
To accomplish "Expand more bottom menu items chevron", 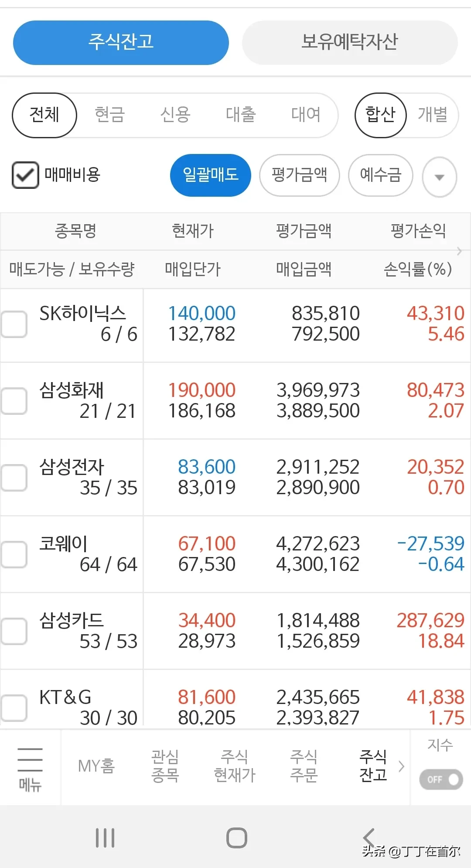I will [402, 766].
